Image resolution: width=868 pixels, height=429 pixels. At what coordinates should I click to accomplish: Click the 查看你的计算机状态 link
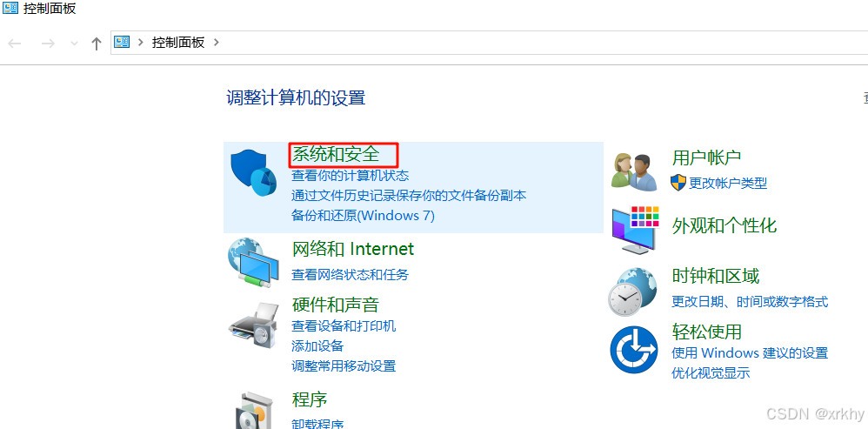tap(351, 176)
